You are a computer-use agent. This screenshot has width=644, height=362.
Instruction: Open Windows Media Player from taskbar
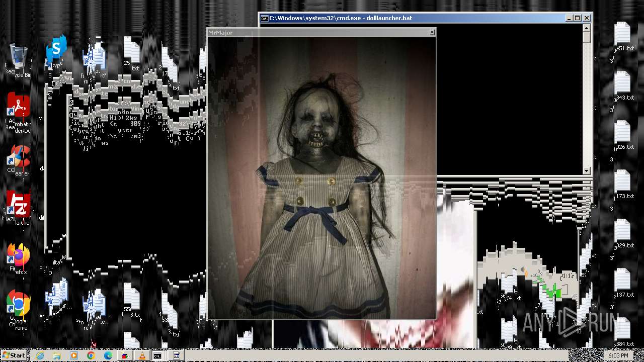point(74,355)
